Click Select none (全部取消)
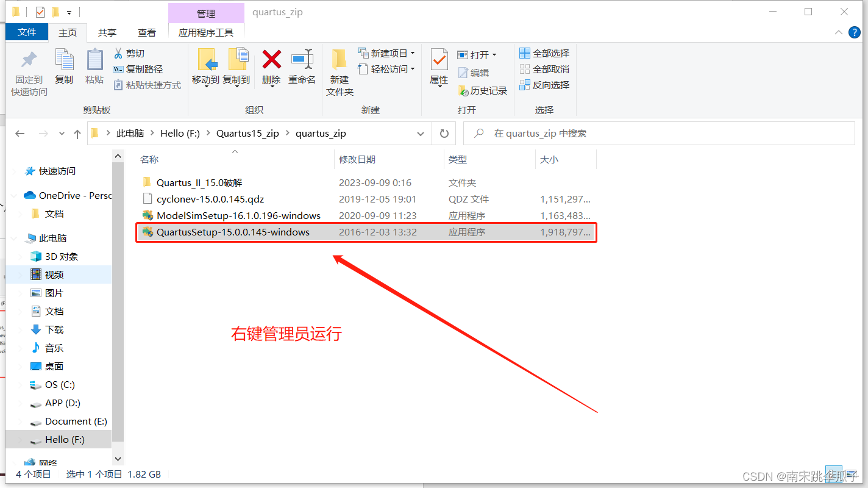Image resolution: width=868 pixels, height=488 pixels. pos(544,69)
